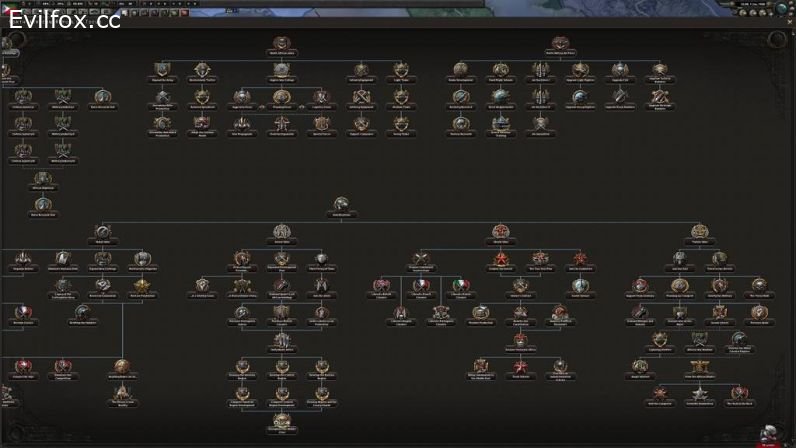Select the last focus at the bottom of the second branch
796x448 pixels.
coord(281,421)
